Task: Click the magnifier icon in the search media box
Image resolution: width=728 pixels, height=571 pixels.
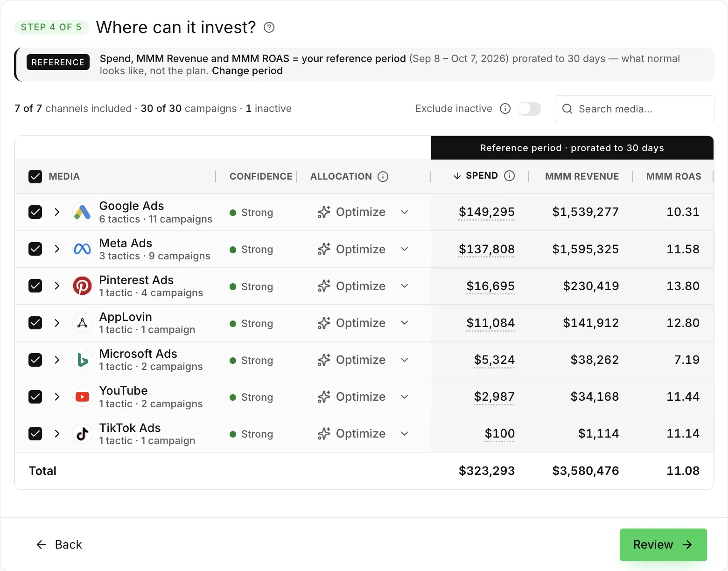Action: pos(567,109)
